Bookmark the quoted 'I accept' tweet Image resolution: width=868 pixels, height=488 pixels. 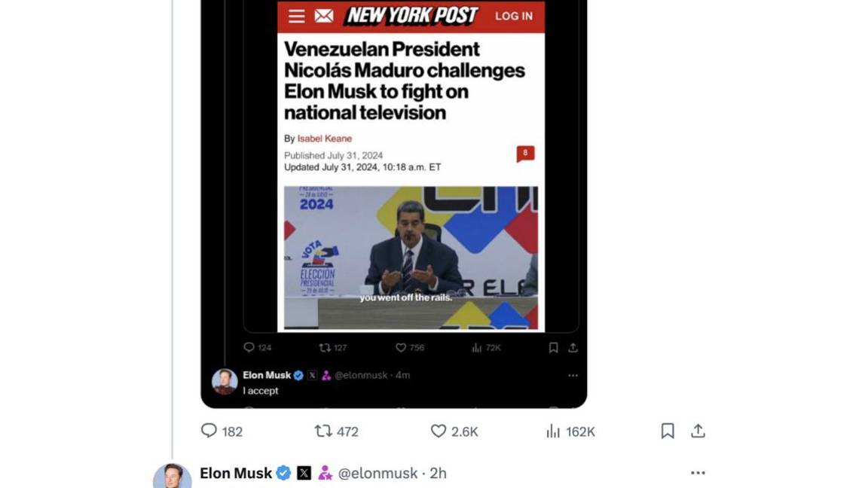coord(553,347)
